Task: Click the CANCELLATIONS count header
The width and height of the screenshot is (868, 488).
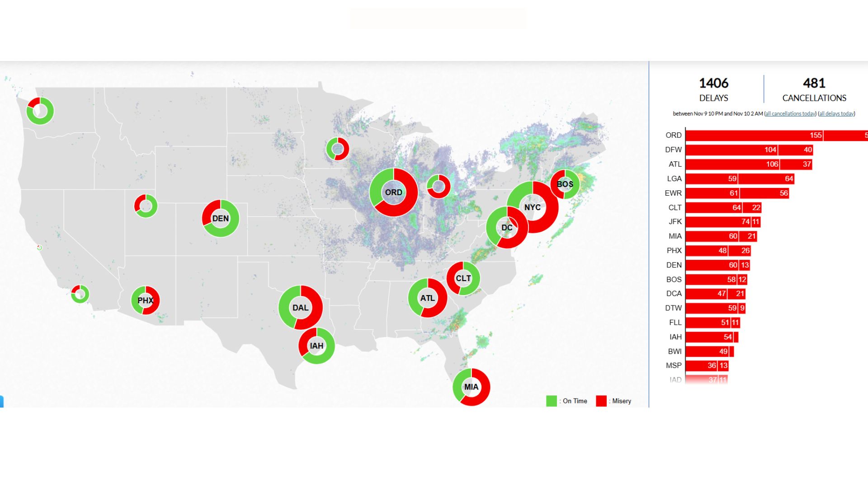Action: tap(814, 89)
